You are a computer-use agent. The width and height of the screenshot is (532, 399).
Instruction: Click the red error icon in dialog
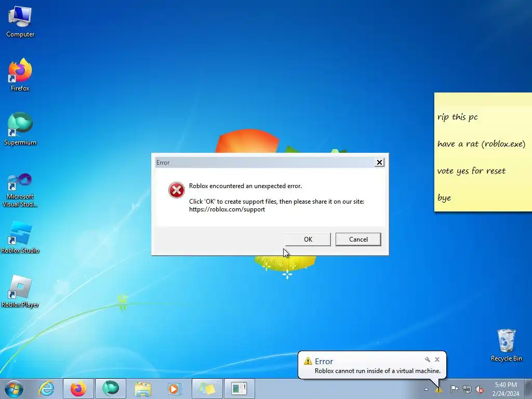pos(177,190)
